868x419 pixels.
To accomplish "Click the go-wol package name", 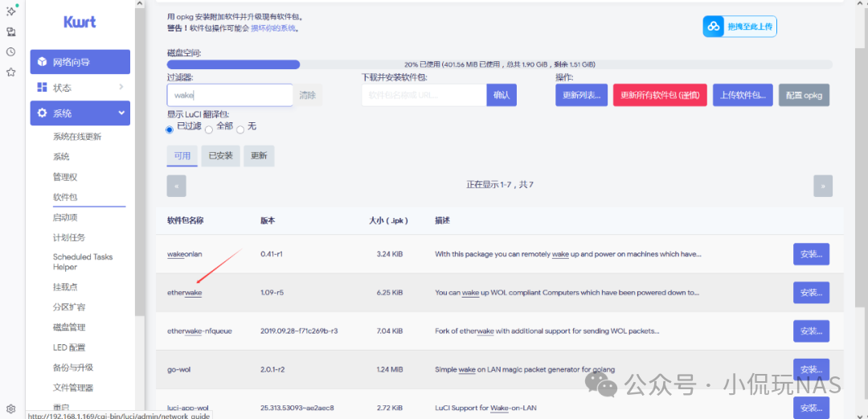I will tap(178, 369).
